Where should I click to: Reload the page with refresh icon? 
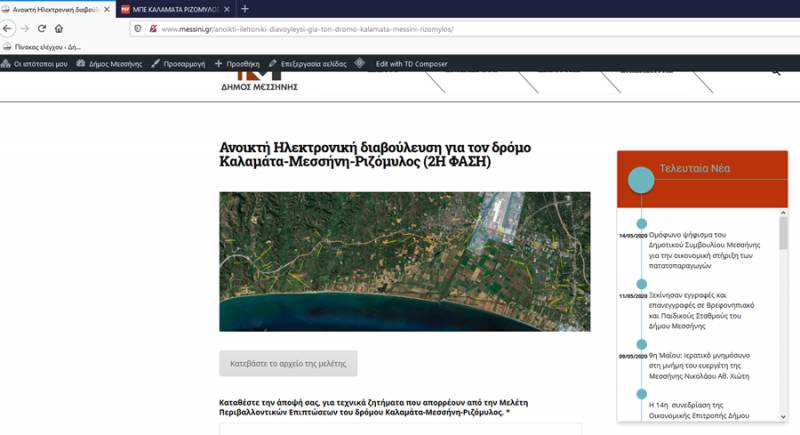pos(42,29)
